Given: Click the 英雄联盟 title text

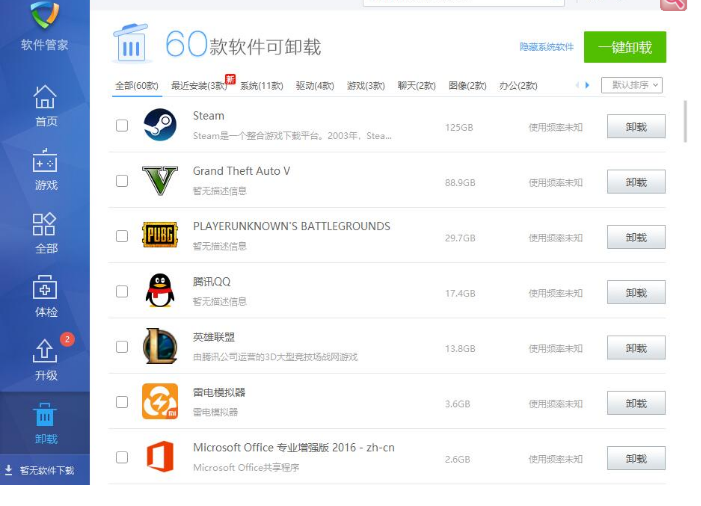Looking at the screenshot, I should click(x=214, y=337).
